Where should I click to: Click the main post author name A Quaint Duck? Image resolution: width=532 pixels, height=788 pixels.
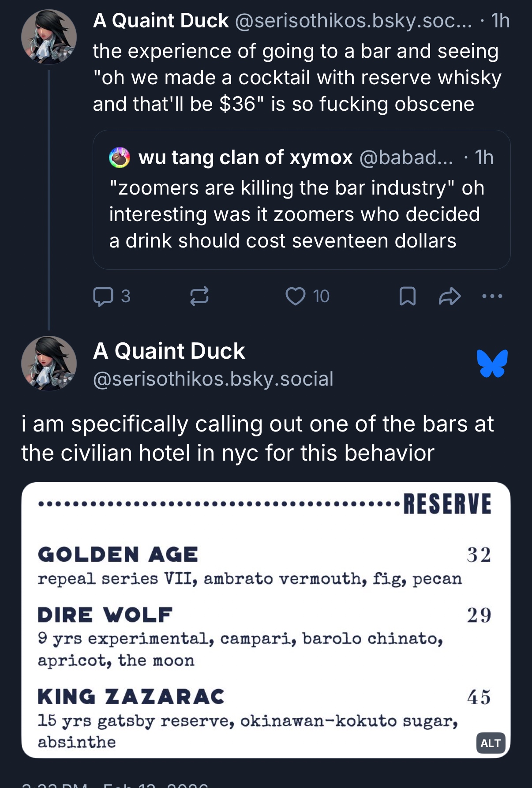point(169,351)
